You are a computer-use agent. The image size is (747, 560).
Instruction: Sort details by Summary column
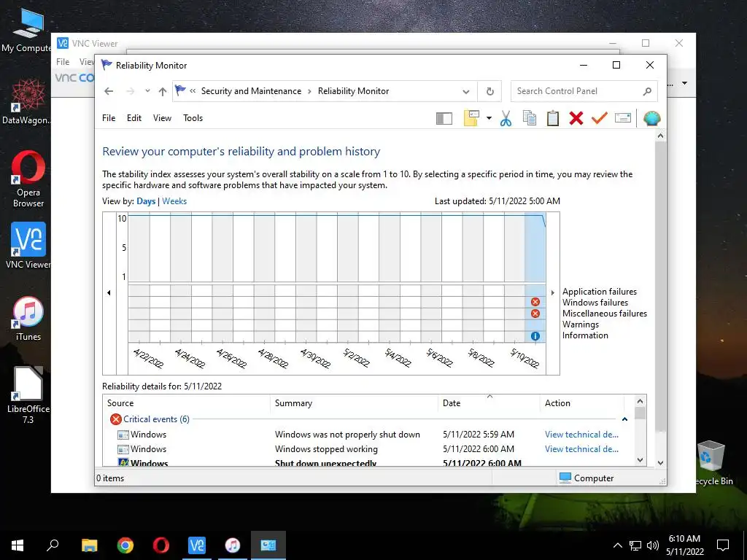coord(354,402)
